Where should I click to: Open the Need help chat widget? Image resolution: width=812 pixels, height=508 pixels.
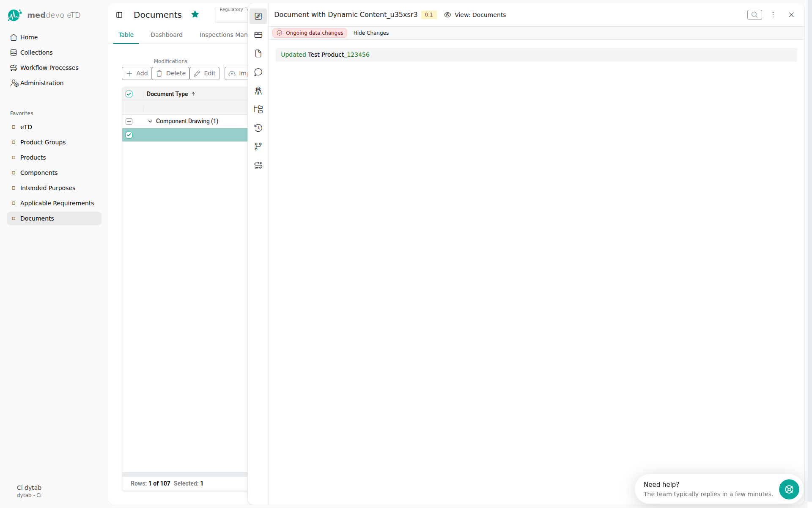tap(789, 489)
